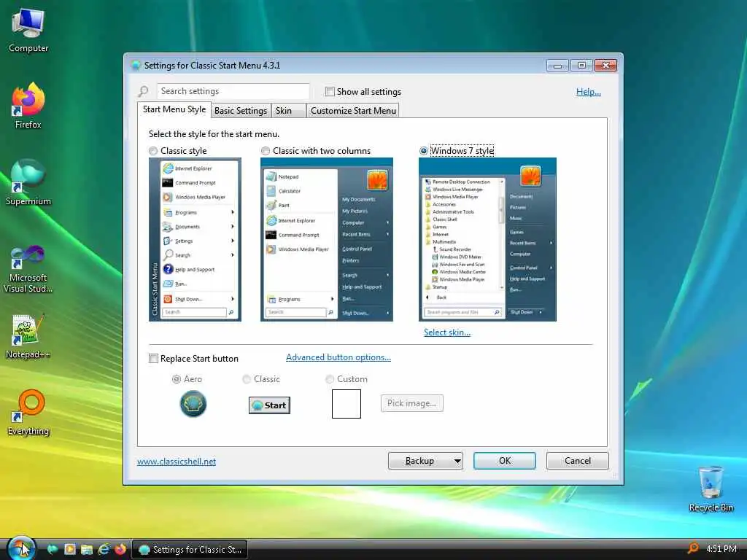
Task: Click the Classic style menu preview thumbnail
Action: 195,239
